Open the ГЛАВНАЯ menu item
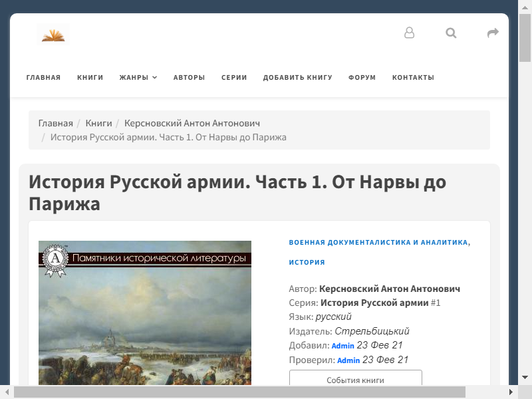The height and width of the screenshot is (399, 532). (x=43, y=77)
